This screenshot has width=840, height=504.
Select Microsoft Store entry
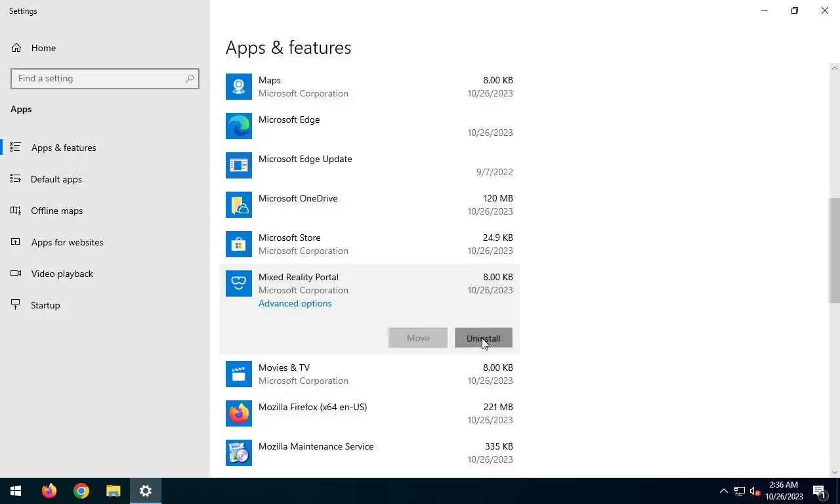click(289, 238)
